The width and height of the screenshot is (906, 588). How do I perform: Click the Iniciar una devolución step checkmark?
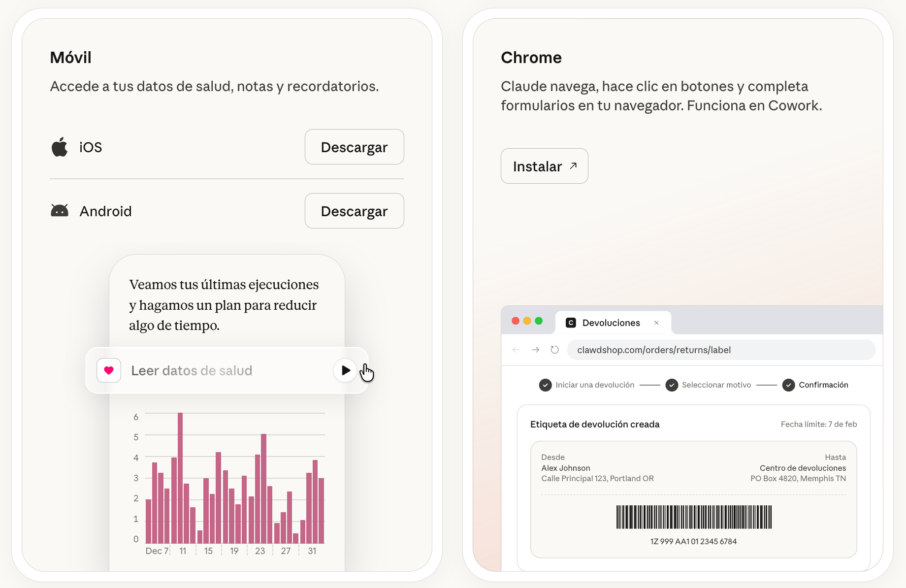coord(545,385)
